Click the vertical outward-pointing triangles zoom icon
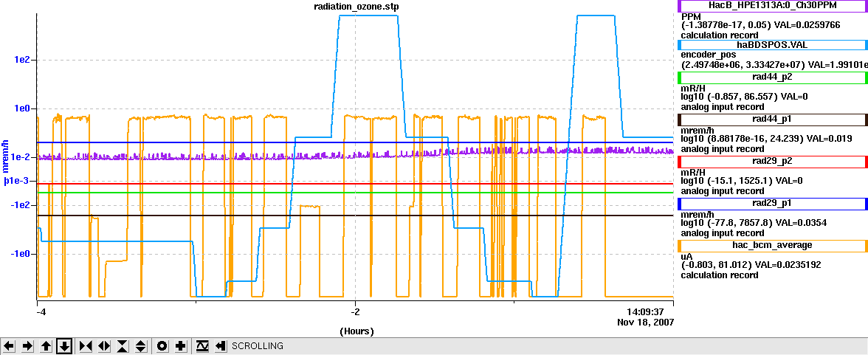Viewport: 868px width, 355px height. 141,346
